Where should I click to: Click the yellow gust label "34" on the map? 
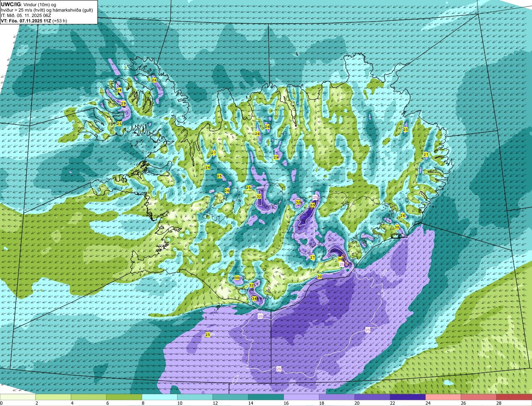[x=254, y=298]
